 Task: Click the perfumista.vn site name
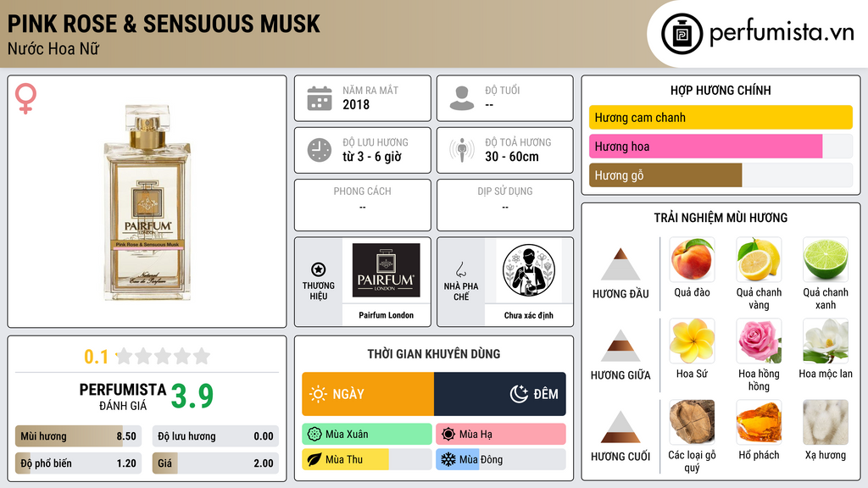coord(782,33)
